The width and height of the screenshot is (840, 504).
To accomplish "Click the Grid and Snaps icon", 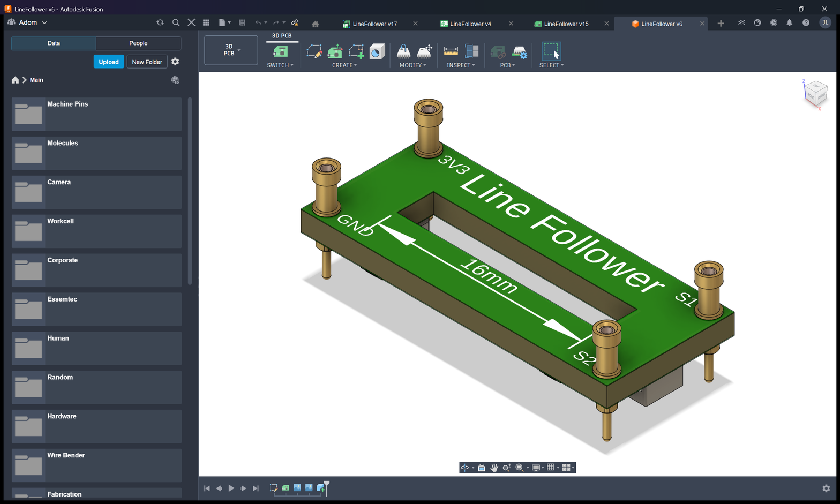I will [551, 468].
